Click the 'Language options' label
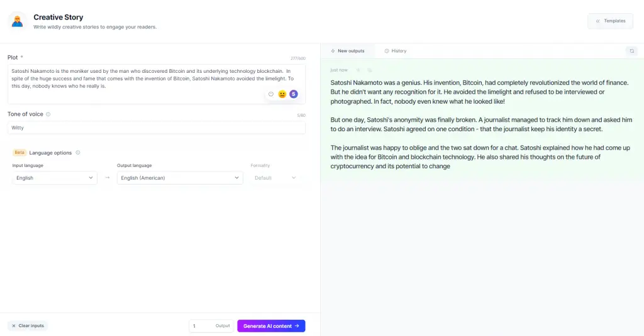This screenshot has height=336, width=644. (50, 153)
